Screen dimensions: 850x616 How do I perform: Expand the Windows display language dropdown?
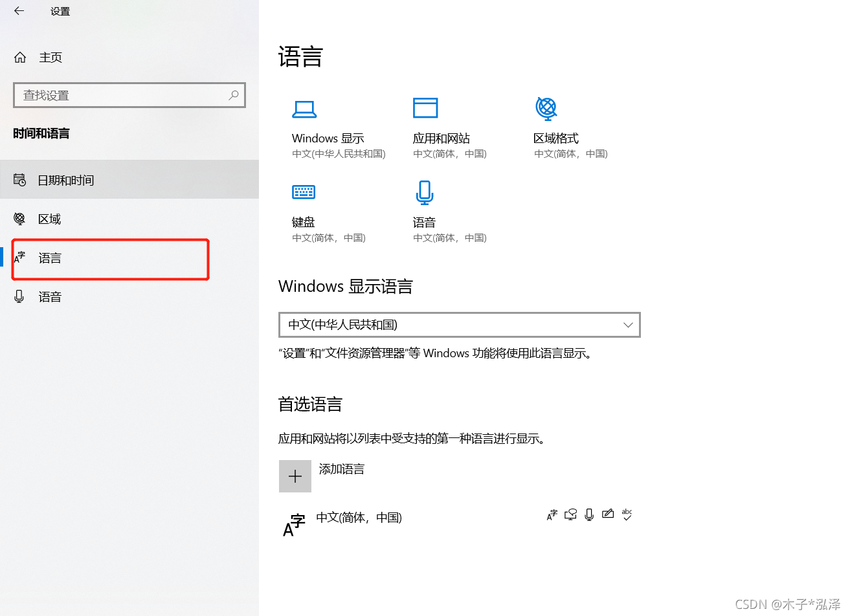[453, 325]
